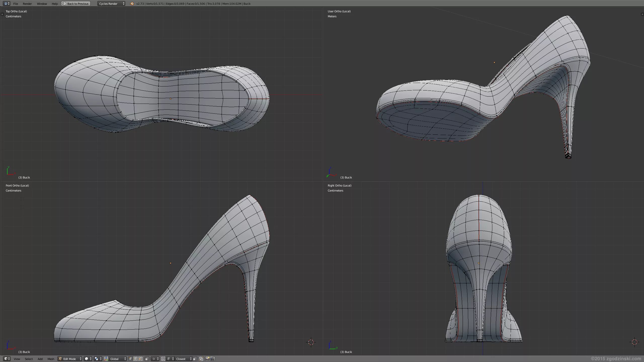Click the 3D view editor type selector

7,359
